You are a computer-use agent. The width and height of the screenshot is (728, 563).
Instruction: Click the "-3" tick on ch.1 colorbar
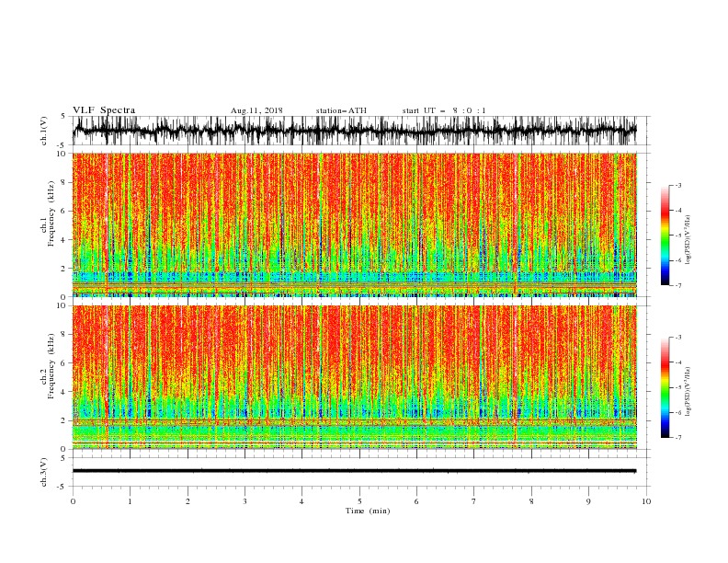pyautogui.click(x=678, y=185)
